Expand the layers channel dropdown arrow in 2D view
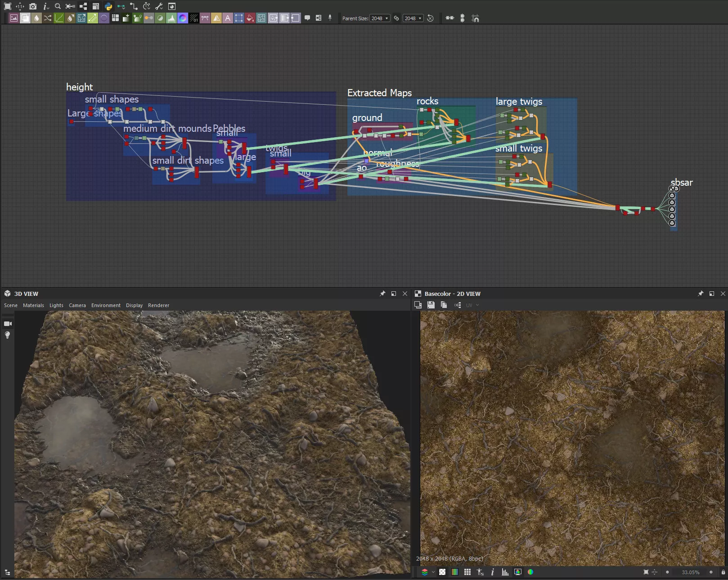 (x=433, y=572)
